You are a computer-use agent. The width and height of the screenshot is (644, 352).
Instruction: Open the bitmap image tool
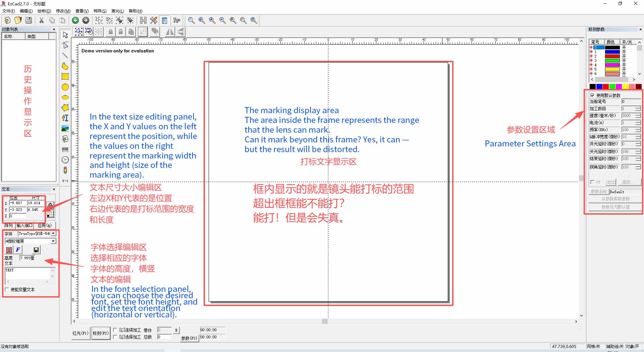click(x=65, y=128)
